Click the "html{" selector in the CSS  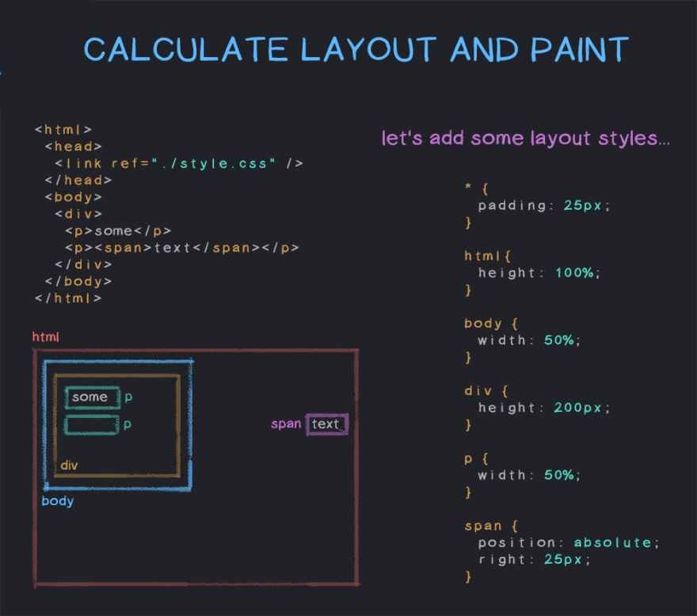[488, 256]
